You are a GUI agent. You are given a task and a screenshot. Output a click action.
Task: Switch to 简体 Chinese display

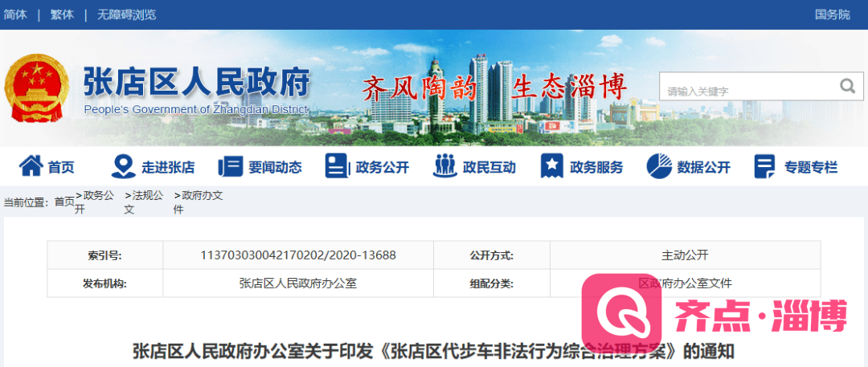(x=15, y=14)
